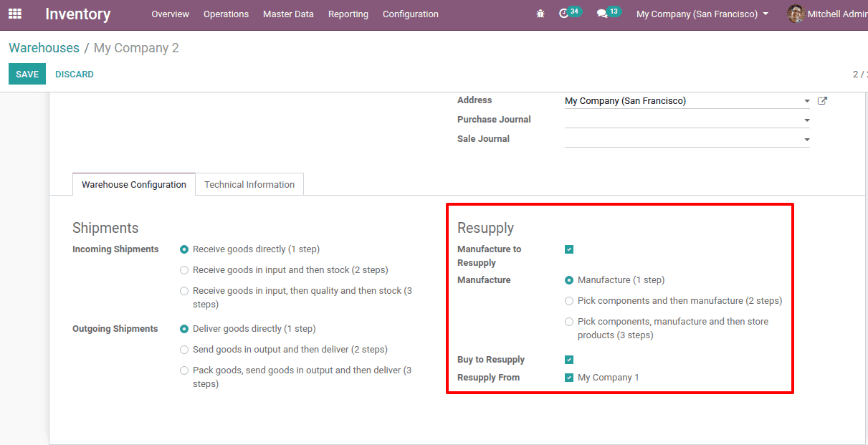
Task: Select Receive goods in input and then stock
Action: pyautogui.click(x=184, y=270)
